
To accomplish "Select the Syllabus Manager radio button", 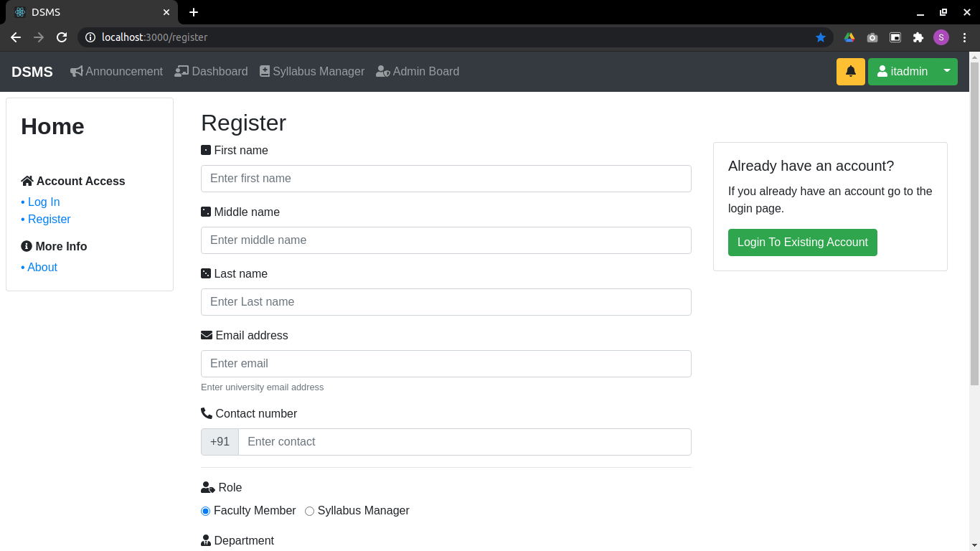I will (x=309, y=511).
